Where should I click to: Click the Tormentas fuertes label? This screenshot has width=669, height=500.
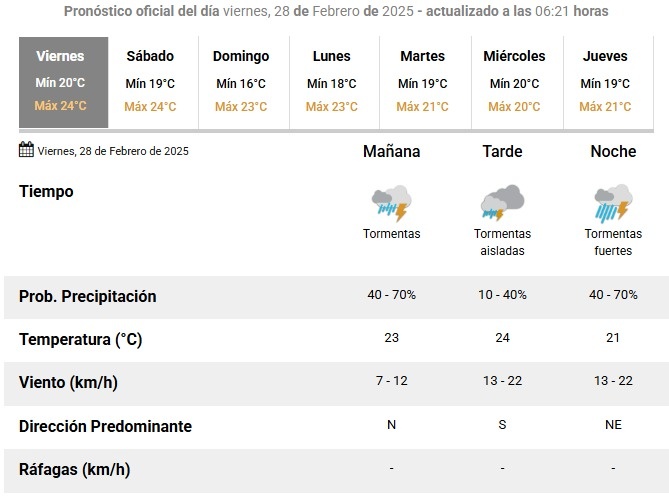[x=613, y=242]
